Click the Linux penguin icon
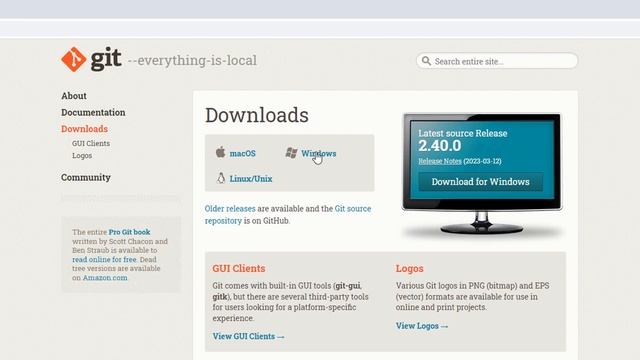The height and width of the screenshot is (360, 640). [221, 178]
